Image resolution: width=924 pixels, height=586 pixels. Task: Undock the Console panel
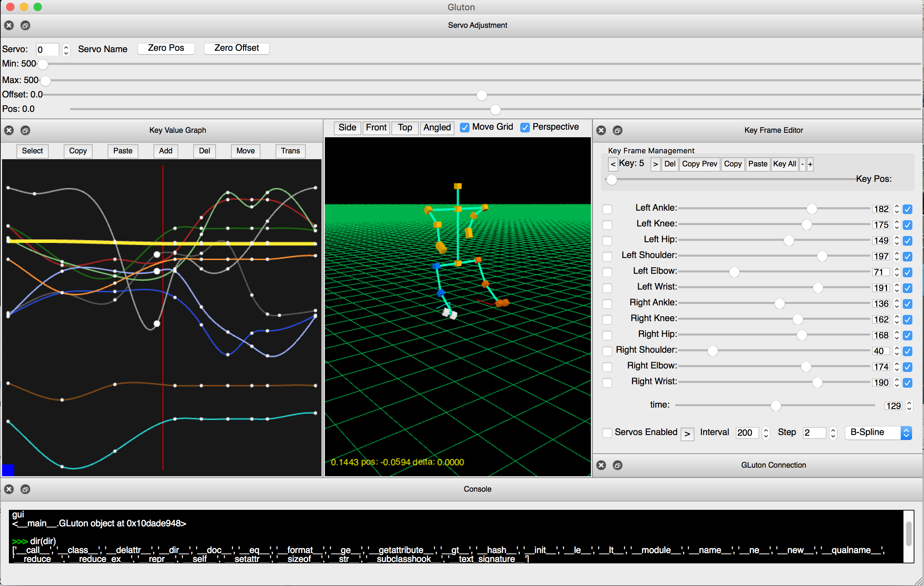click(x=26, y=489)
